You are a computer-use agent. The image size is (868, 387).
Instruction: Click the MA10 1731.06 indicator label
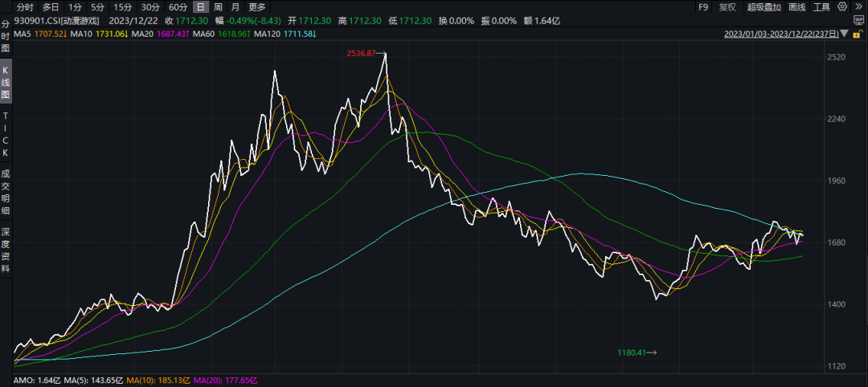(x=100, y=34)
